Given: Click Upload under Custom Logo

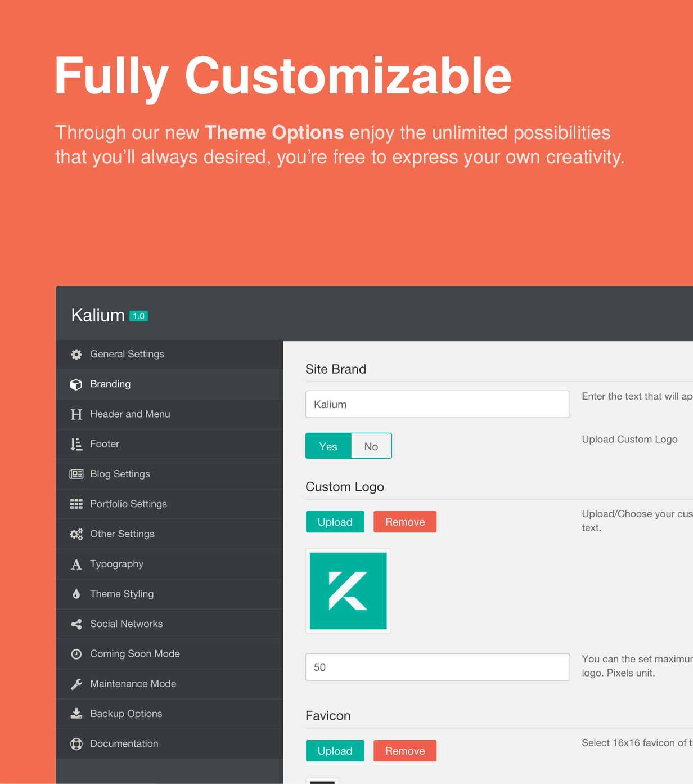Looking at the screenshot, I should [x=335, y=522].
